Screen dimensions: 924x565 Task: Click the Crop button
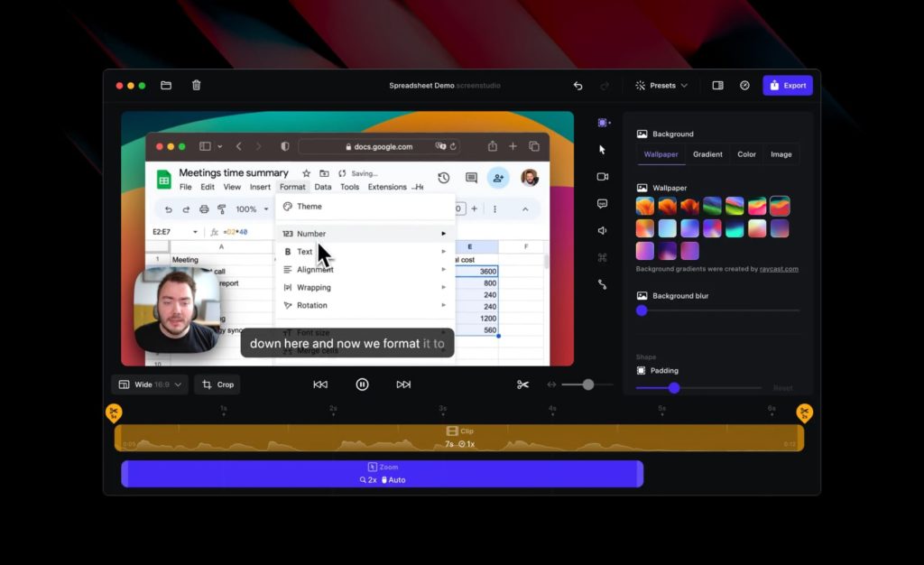pyautogui.click(x=217, y=384)
